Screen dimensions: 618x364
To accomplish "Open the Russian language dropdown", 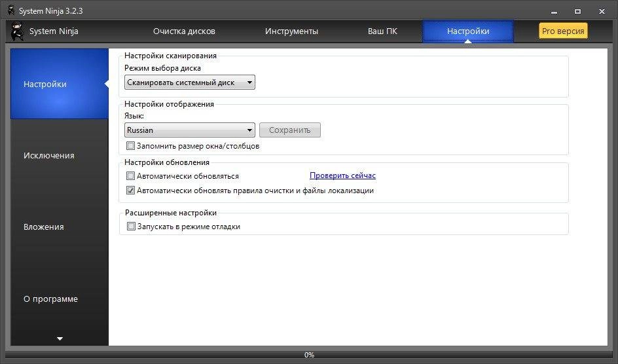I will click(190, 130).
